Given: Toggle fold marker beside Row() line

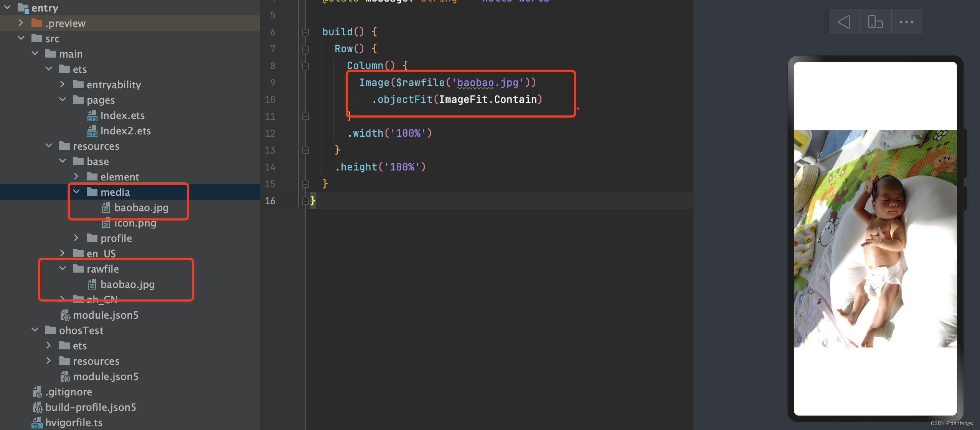Looking at the screenshot, I should click(x=305, y=49).
